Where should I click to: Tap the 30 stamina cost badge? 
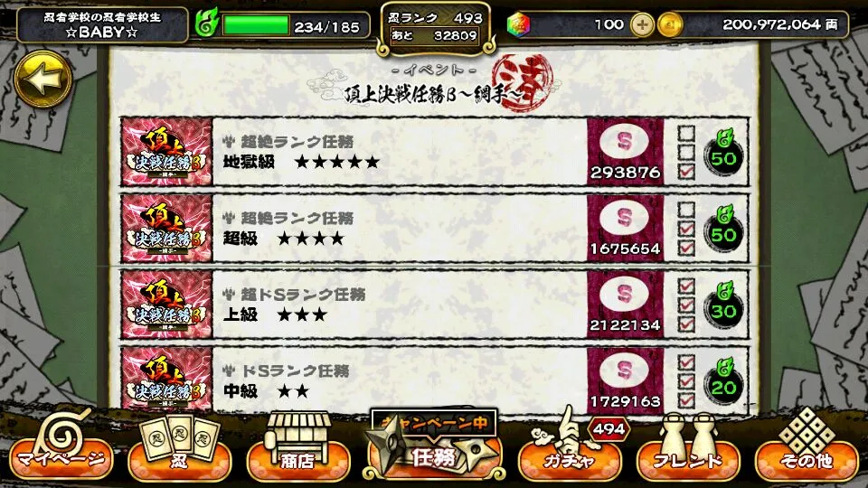pyautogui.click(x=724, y=306)
